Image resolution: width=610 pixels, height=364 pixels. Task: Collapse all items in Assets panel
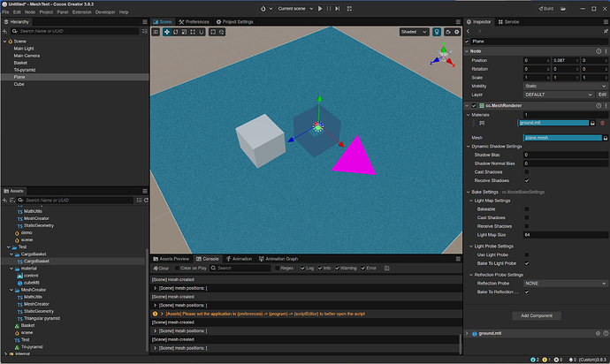[139, 201]
